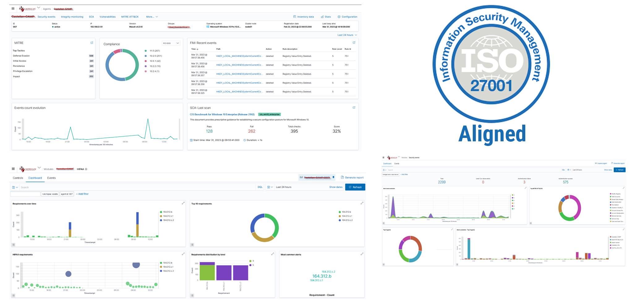Open Inventory data for the agent
Viewport: 644px width, 304px height.
[303, 17]
